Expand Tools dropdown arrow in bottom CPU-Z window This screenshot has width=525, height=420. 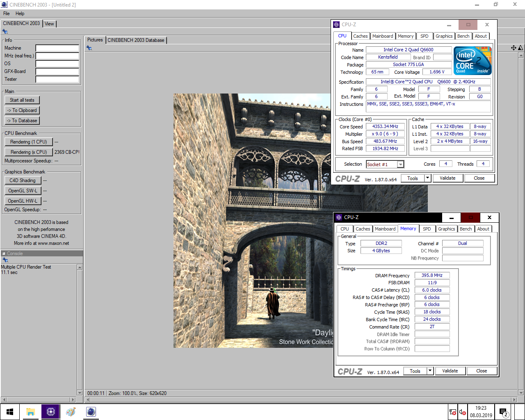(430, 371)
